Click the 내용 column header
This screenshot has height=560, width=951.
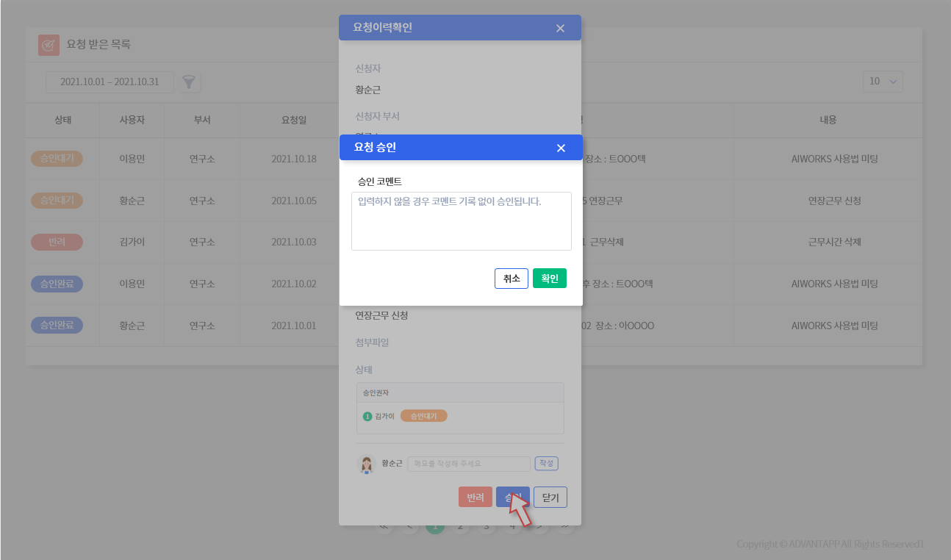click(x=828, y=120)
